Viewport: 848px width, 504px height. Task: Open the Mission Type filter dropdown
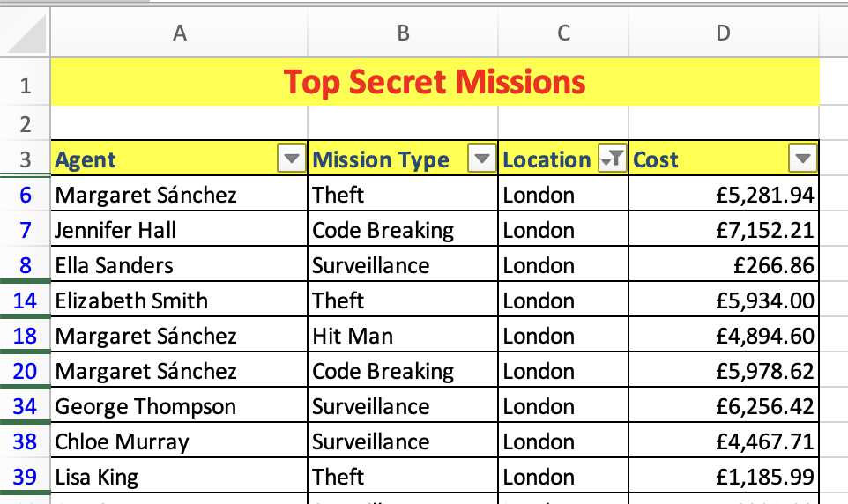click(x=481, y=159)
